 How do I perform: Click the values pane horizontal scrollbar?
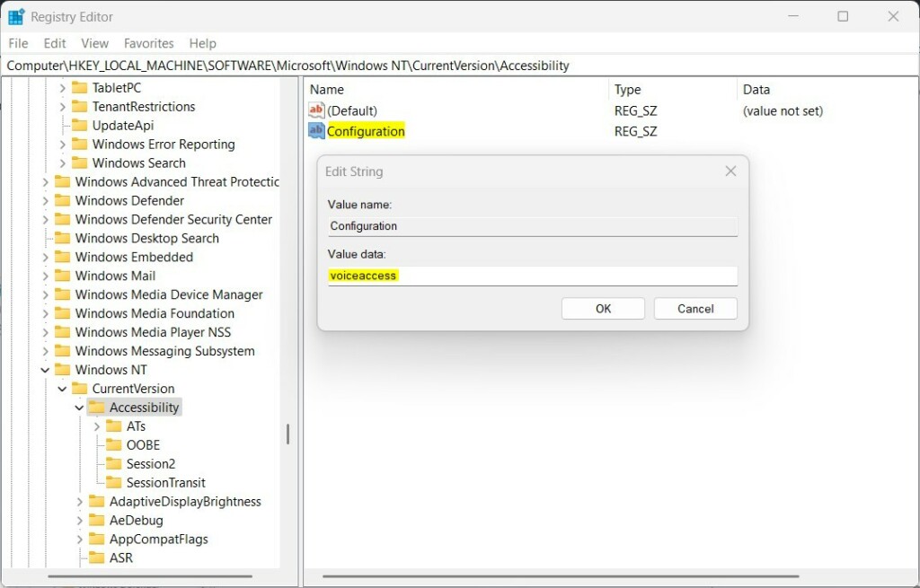coord(561,576)
